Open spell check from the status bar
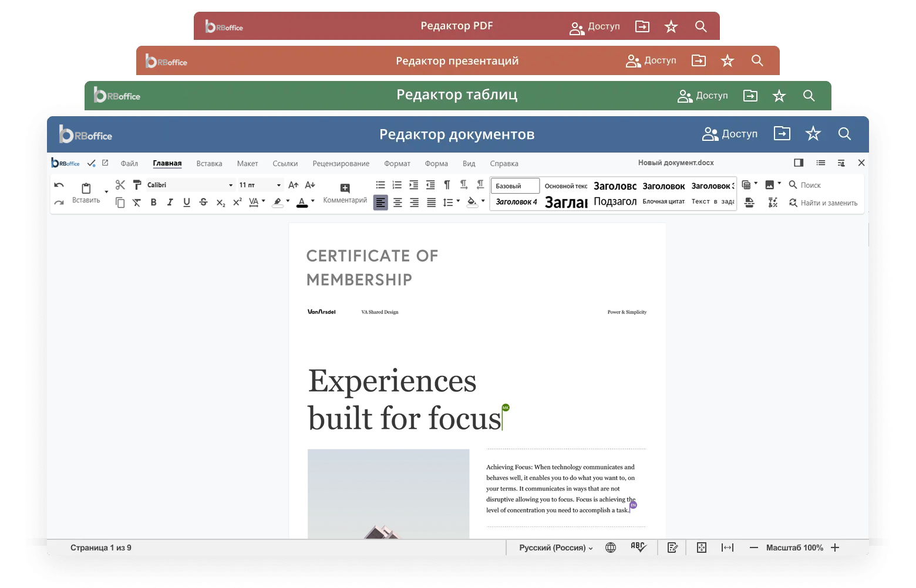The image size is (916, 588). point(638,548)
